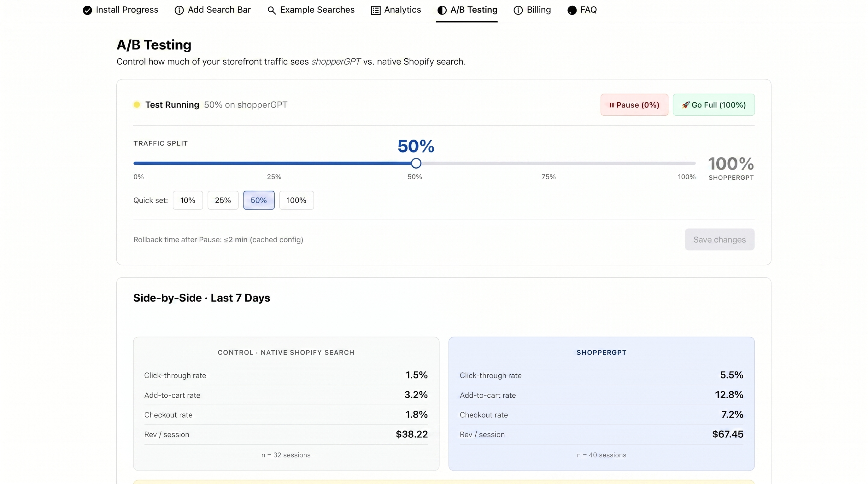Quick set traffic to 10%
The height and width of the screenshot is (484, 868).
(x=188, y=200)
